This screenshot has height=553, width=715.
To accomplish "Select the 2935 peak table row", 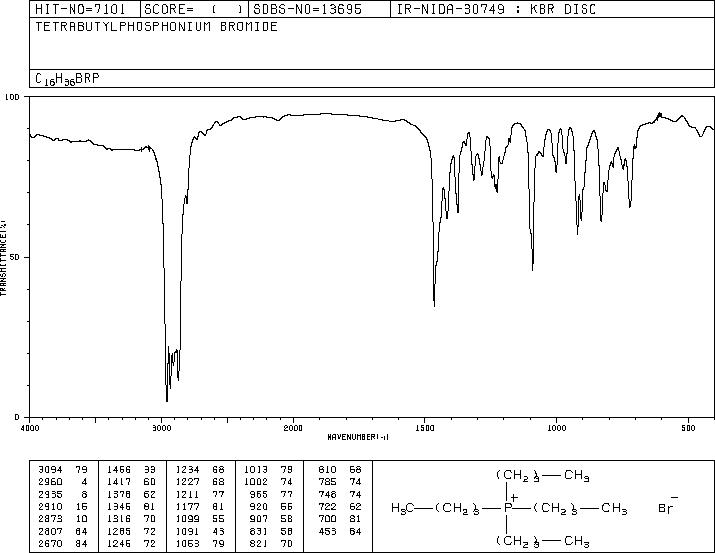I will 63,494.
